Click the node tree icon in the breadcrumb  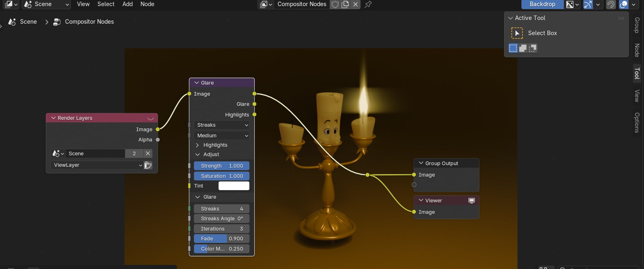[57, 22]
